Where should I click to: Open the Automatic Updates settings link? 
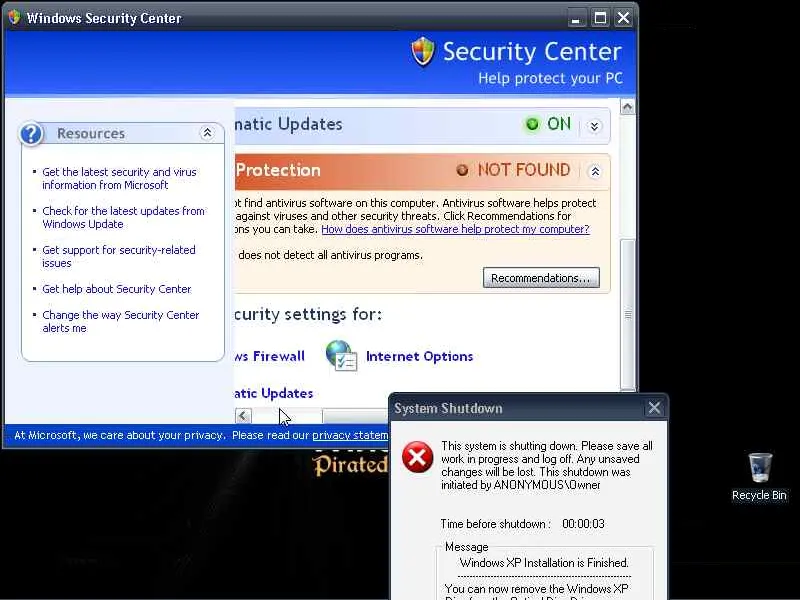click(x=274, y=393)
